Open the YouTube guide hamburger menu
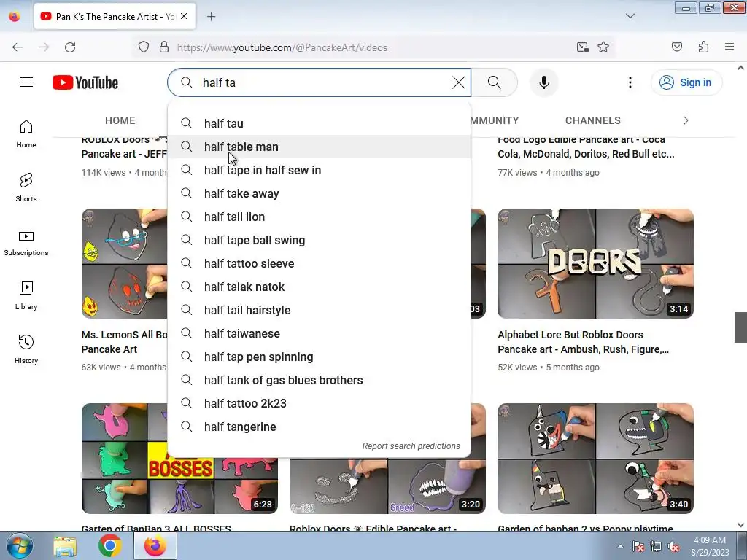Viewport: 747px width, 560px height. pos(26,82)
